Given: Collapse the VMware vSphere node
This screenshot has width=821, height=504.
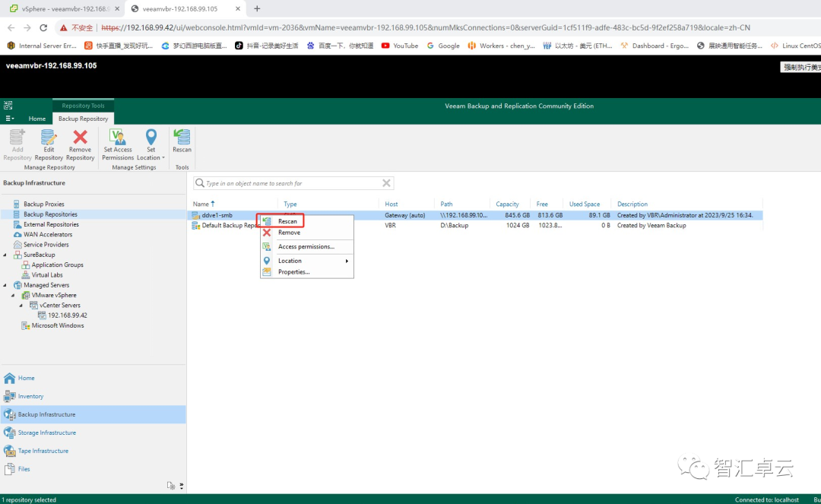Looking at the screenshot, I should click(x=13, y=295).
